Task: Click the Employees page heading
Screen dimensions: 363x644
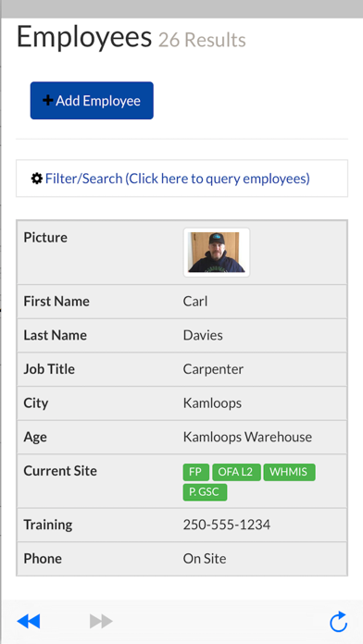Action: pyautogui.click(x=84, y=37)
